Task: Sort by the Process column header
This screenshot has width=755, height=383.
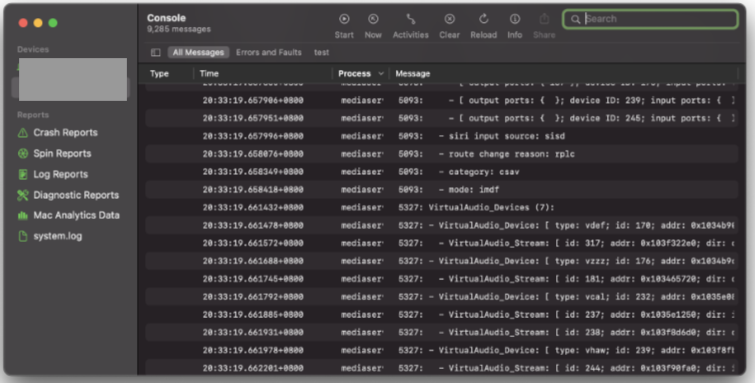Action: tap(354, 74)
